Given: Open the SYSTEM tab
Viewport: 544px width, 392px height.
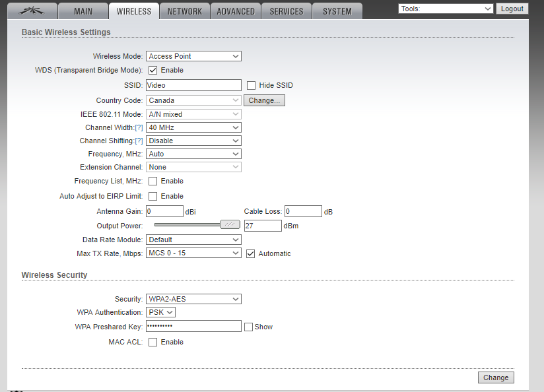Looking at the screenshot, I should [337, 11].
